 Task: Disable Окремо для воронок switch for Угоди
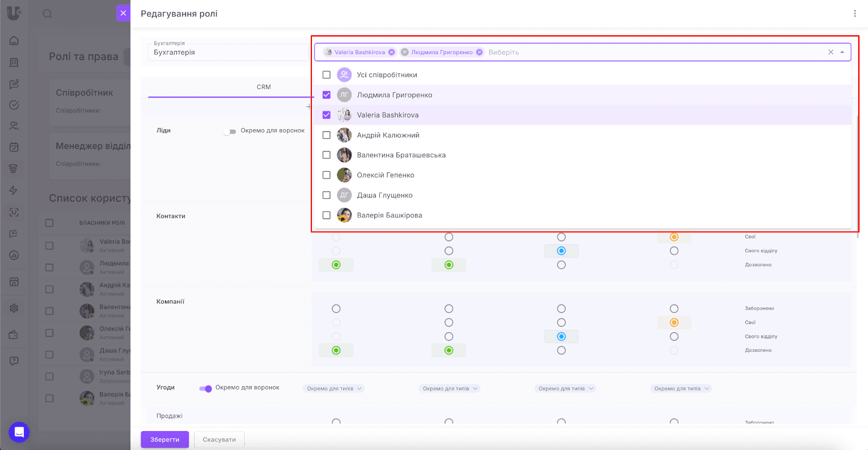[206, 388]
